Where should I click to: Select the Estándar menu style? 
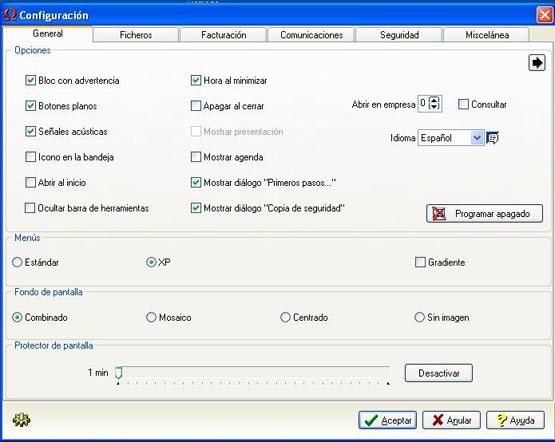pos(17,262)
